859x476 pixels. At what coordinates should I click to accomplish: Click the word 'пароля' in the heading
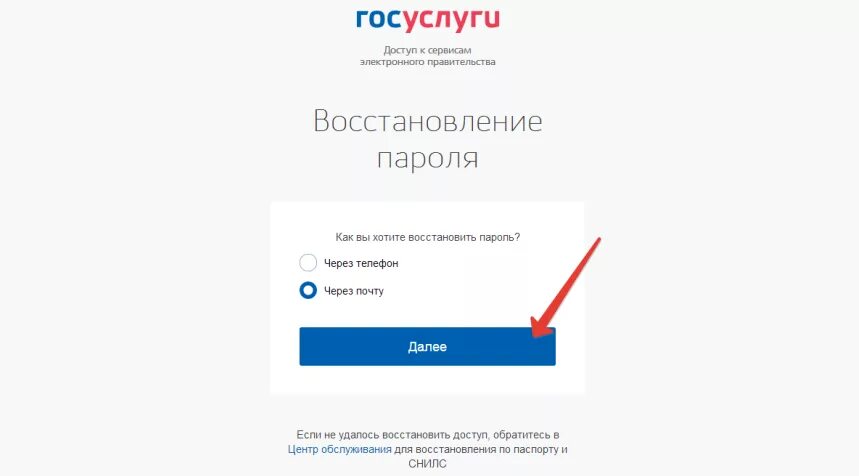428,158
